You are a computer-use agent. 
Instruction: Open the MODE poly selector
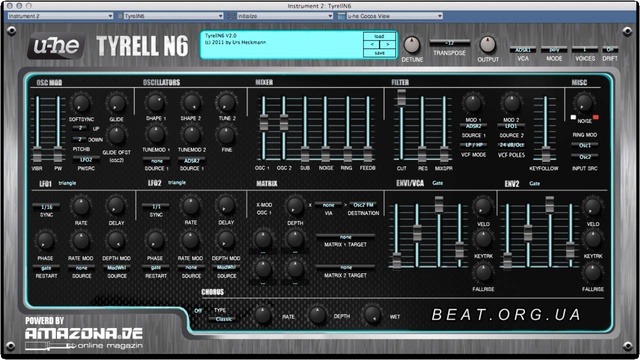click(554, 50)
